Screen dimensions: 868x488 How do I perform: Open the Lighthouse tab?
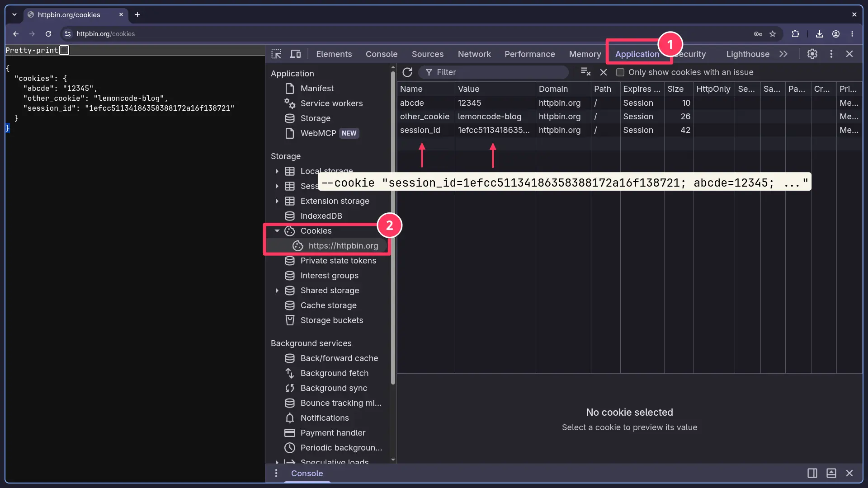point(748,54)
